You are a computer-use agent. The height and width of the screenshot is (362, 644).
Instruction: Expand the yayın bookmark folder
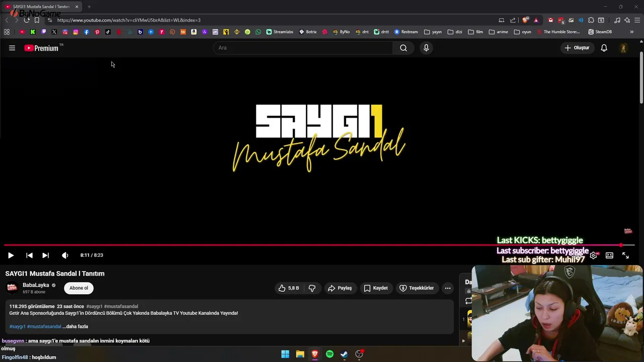[433, 32]
